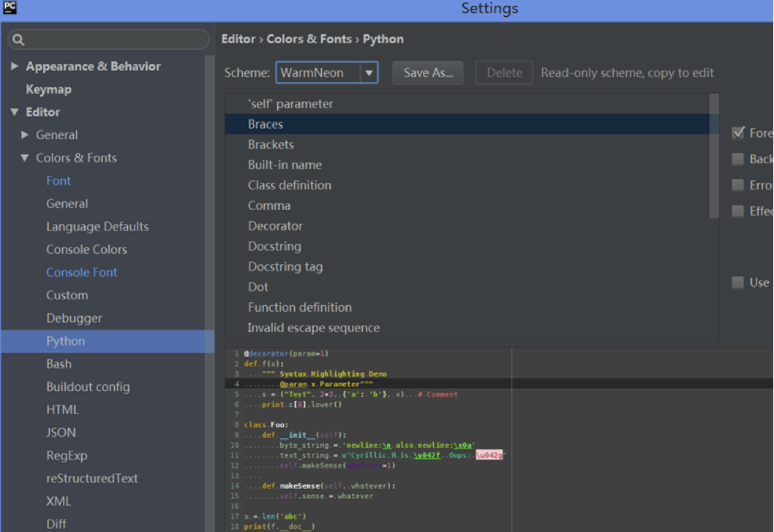Enable the Effects checkbox
774x532 pixels.
coord(738,211)
